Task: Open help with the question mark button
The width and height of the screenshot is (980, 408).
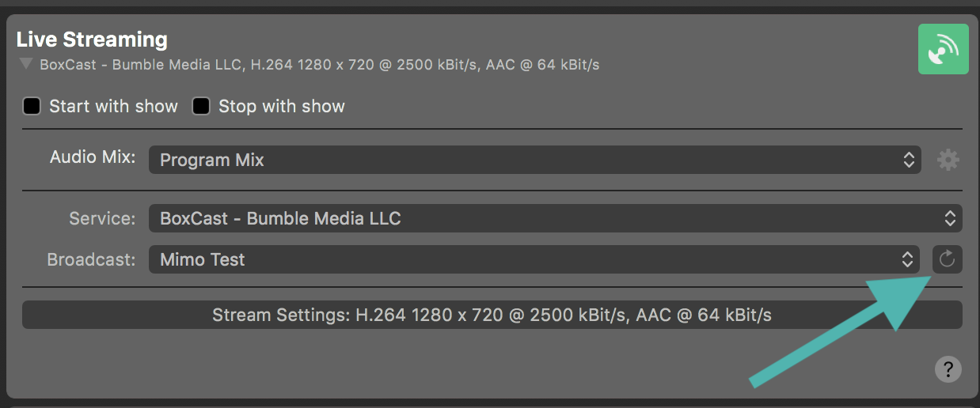Action: pyautogui.click(x=948, y=368)
